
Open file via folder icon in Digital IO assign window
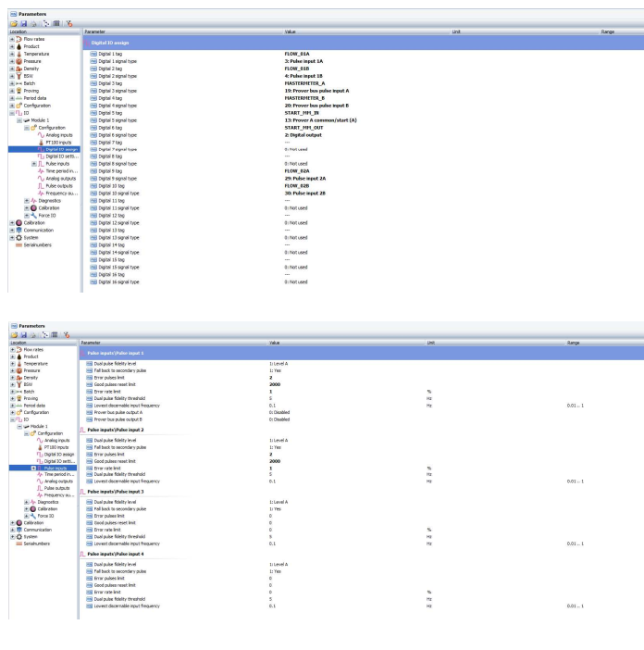click(14, 24)
